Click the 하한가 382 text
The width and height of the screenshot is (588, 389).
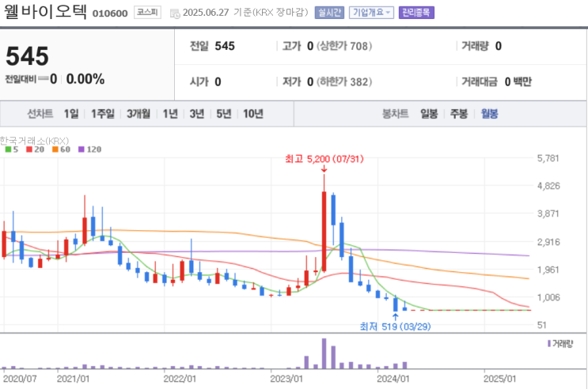click(344, 81)
